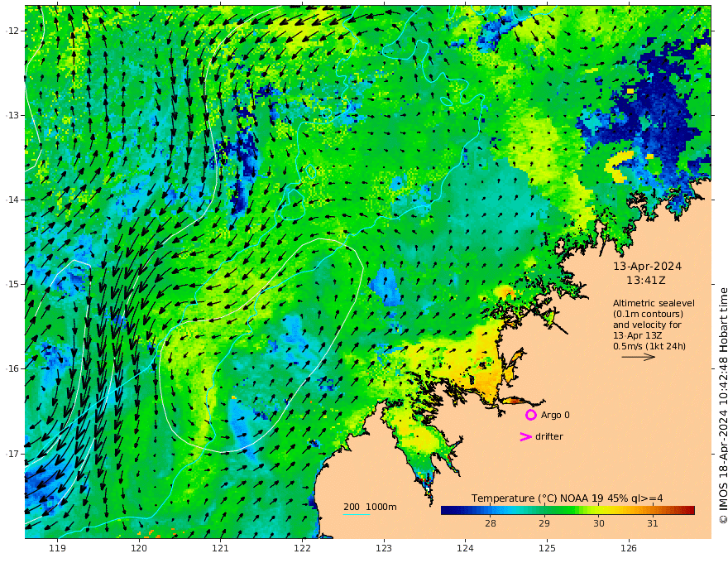Click the 0.5m/s velocity reference arrow
Viewport: 728px width, 563px height.
point(639,357)
